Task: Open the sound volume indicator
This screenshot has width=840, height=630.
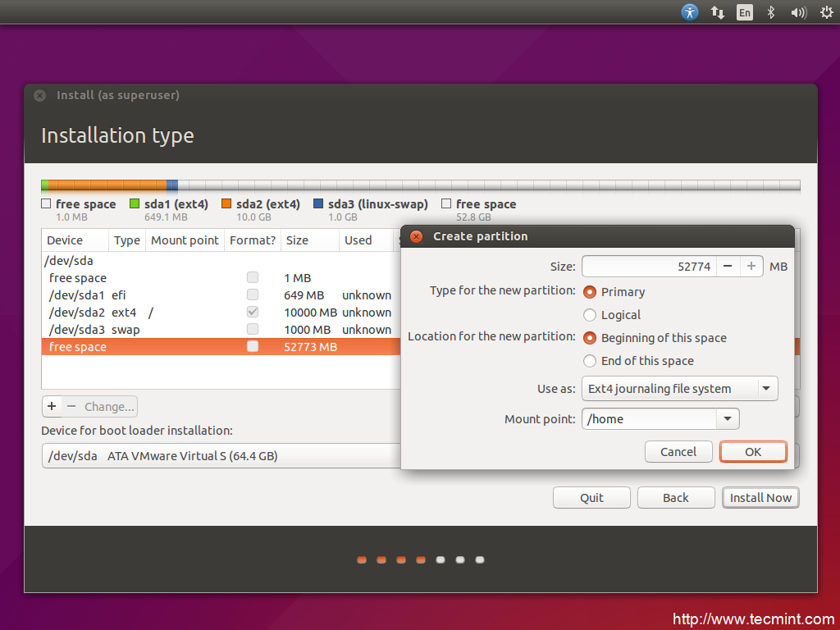Action: (798, 12)
